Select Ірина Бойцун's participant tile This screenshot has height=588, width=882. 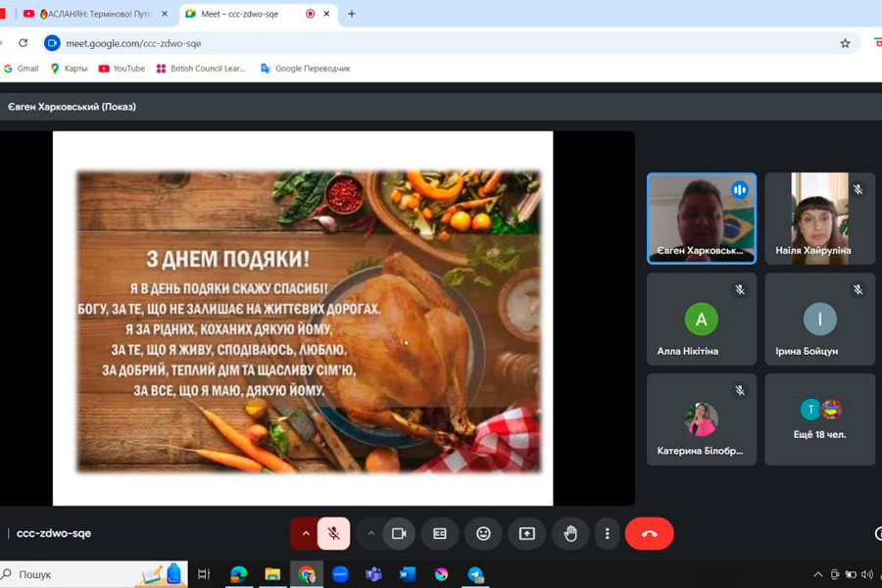point(819,319)
